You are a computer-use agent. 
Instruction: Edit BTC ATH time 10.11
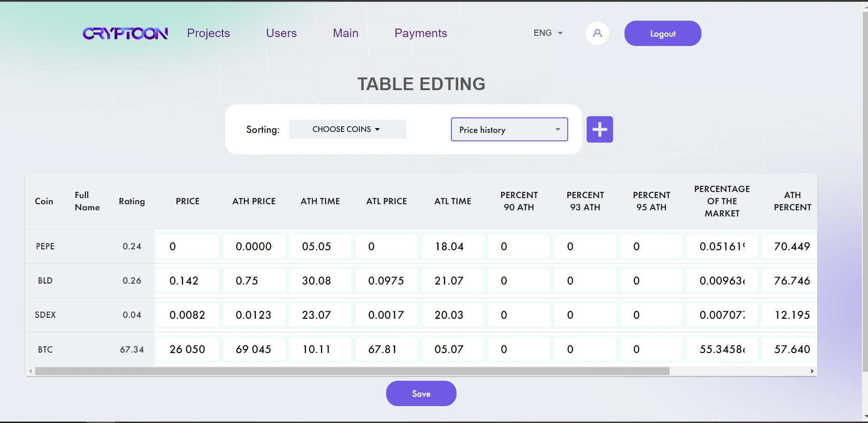pyautogui.click(x=320, y=349)
